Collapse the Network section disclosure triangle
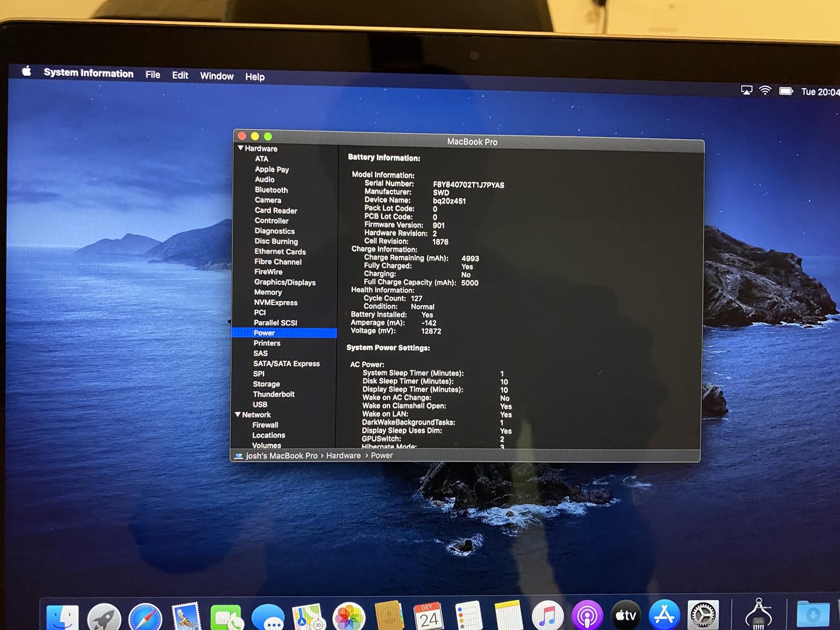 pos(238,414)
